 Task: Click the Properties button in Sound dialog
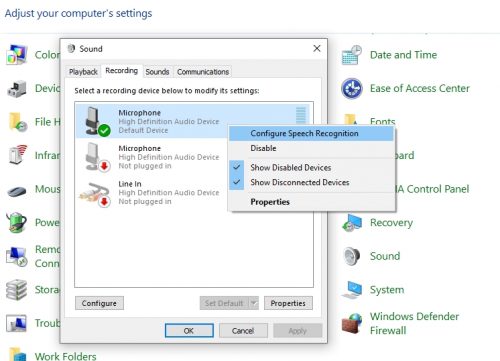(288, 303)
